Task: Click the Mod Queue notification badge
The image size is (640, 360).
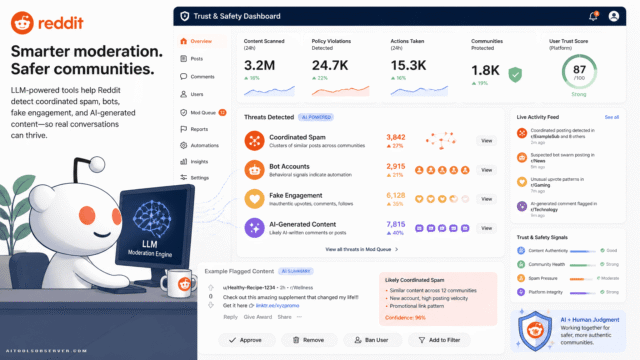Action: pos(222,113)
